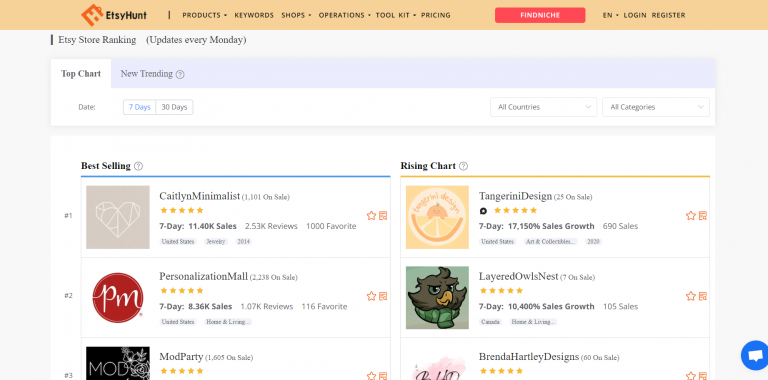Open the TangeriniDesign shop name
This screenshot has width=768, height=380.
pos(515,196)
